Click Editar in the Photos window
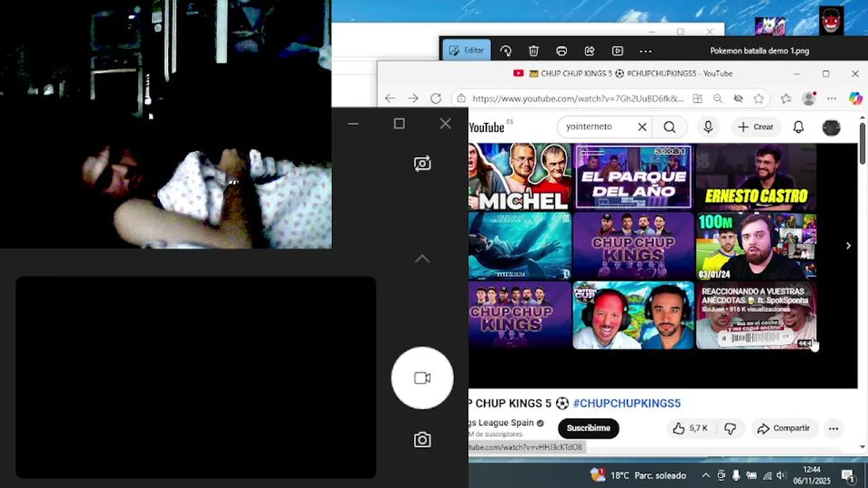Screen dimensions: 868x488 (x=467, y=50)
